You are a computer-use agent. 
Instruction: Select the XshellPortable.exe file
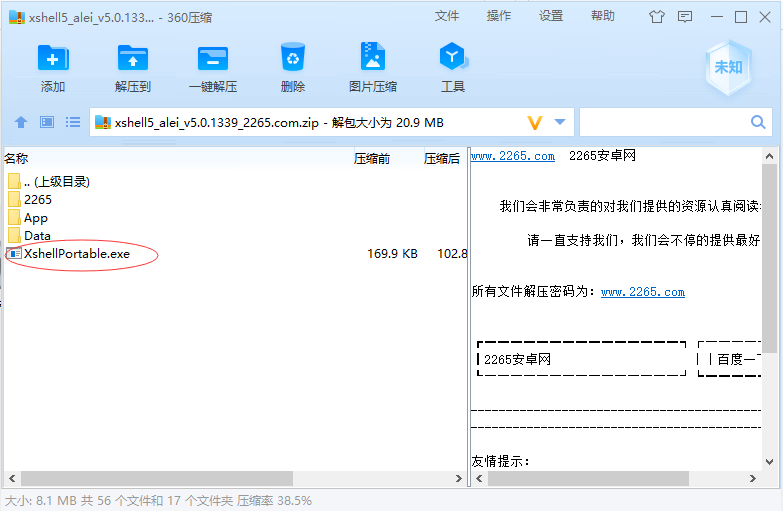tap(68, 254)
